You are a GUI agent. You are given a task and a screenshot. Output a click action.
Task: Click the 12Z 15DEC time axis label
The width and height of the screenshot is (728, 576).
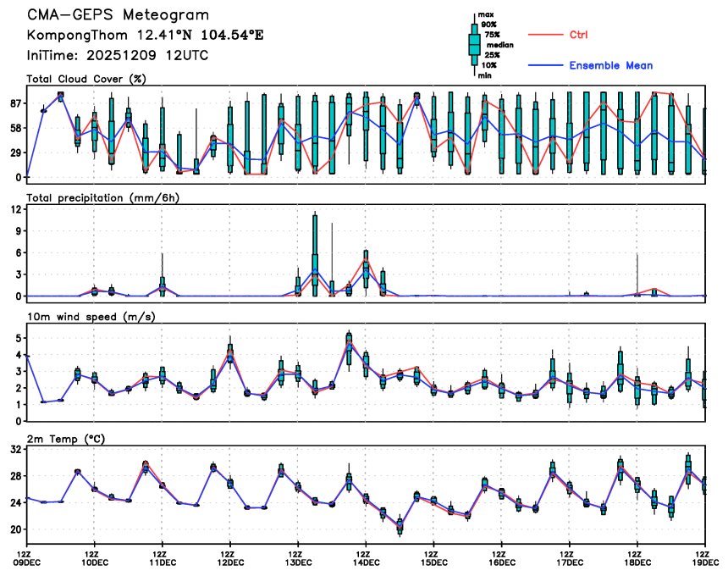[x=433, y=558]
